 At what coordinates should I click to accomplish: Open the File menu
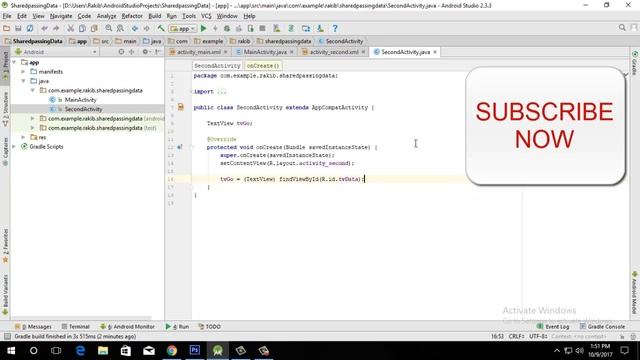pyautogui.click(x=7, y=16)
